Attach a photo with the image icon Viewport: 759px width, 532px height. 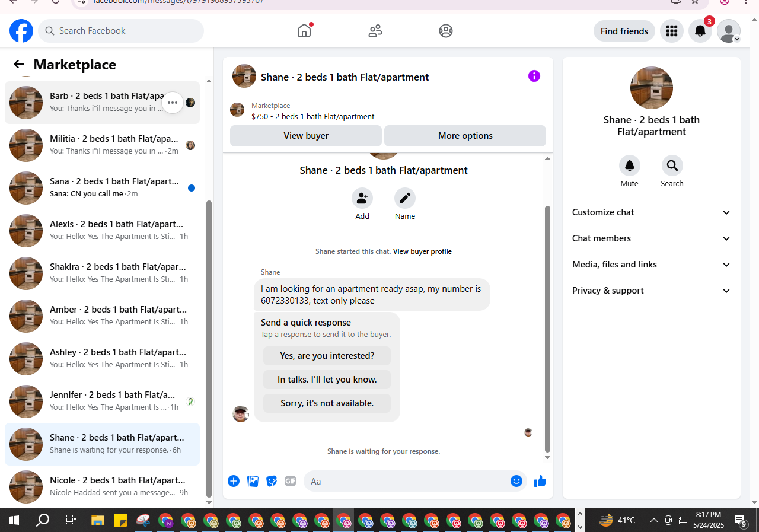tap(253, 481)
